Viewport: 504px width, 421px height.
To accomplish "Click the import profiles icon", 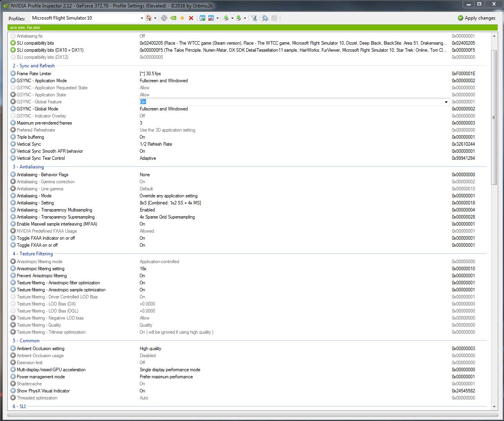I will click(238, 18).
